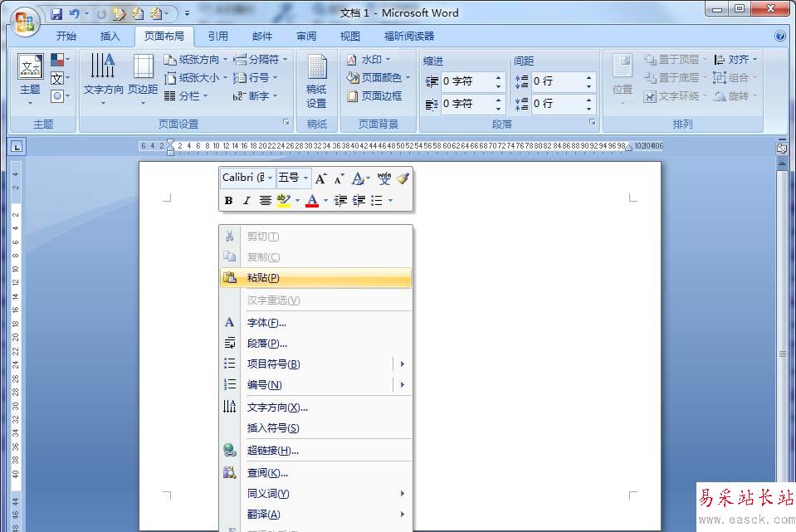The height and width of the screenshot is (532, 796).
Task: Click 页面边框 page borders
Action: pos(374,96)
